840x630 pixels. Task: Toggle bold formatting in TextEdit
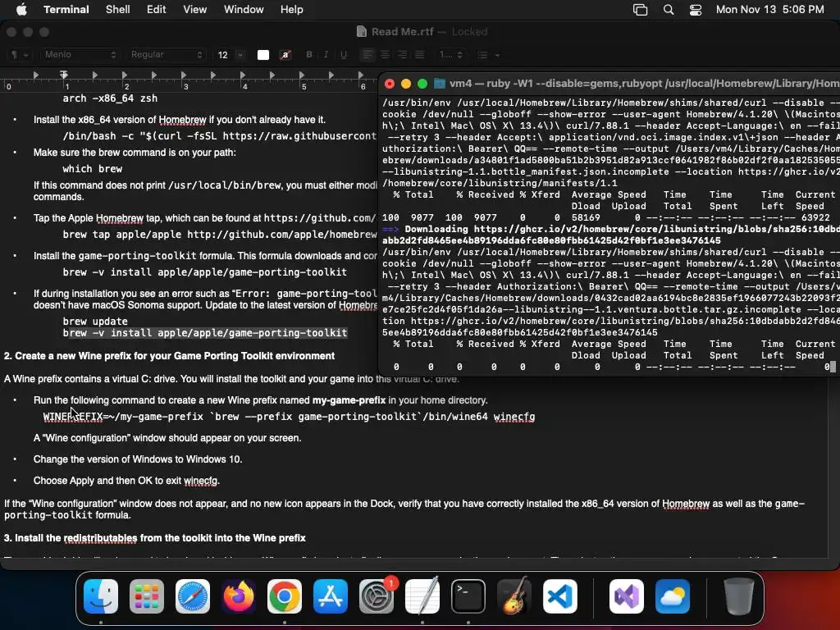309,55
